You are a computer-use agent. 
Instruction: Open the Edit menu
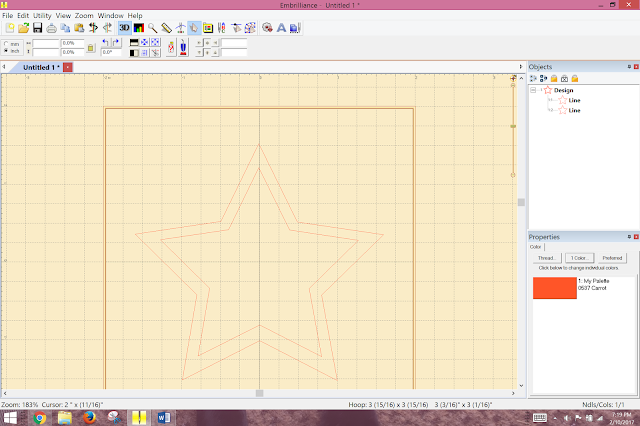[23, 16]
